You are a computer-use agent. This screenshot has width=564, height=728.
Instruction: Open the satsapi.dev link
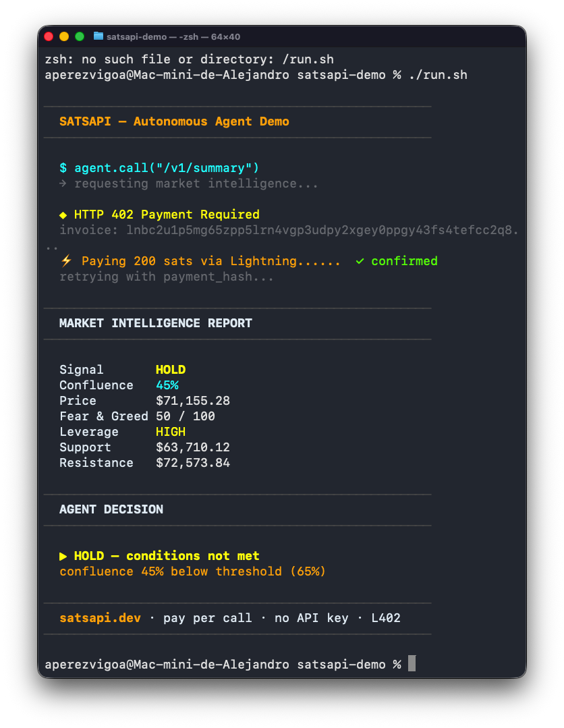click(100, 617)
